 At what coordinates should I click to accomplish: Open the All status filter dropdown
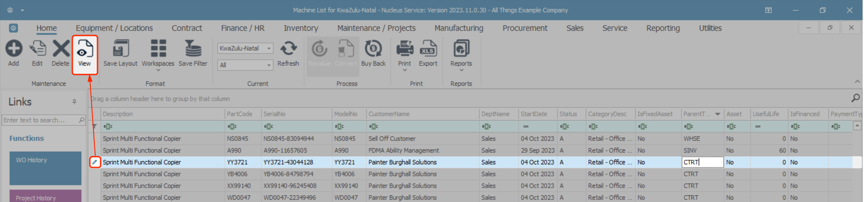(269, 65)
